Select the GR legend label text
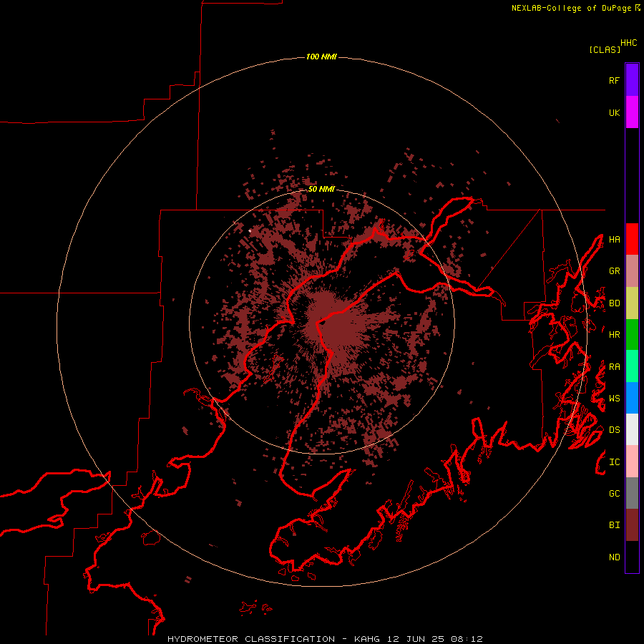The image size is (644, 644). [x=614, y=271]
